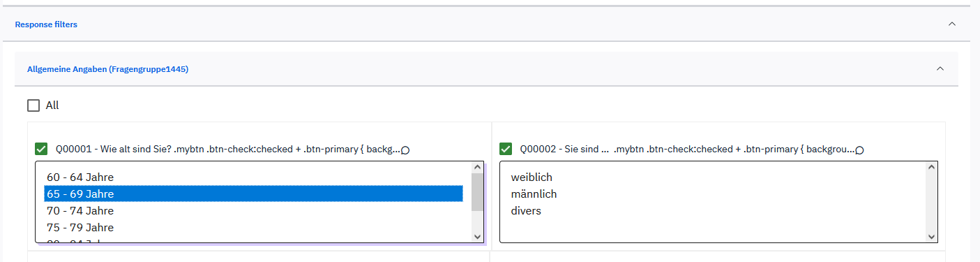Select the 60 - 64 Jahre option

254,177
